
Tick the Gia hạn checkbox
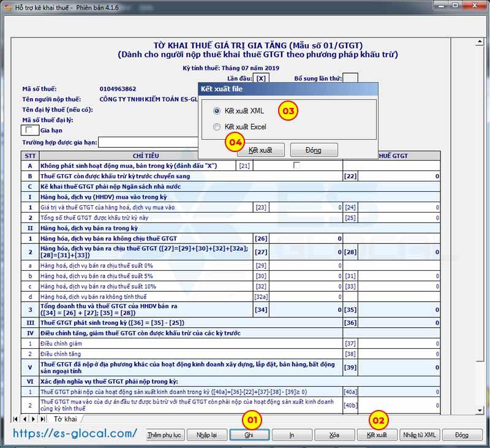point(29,130)
